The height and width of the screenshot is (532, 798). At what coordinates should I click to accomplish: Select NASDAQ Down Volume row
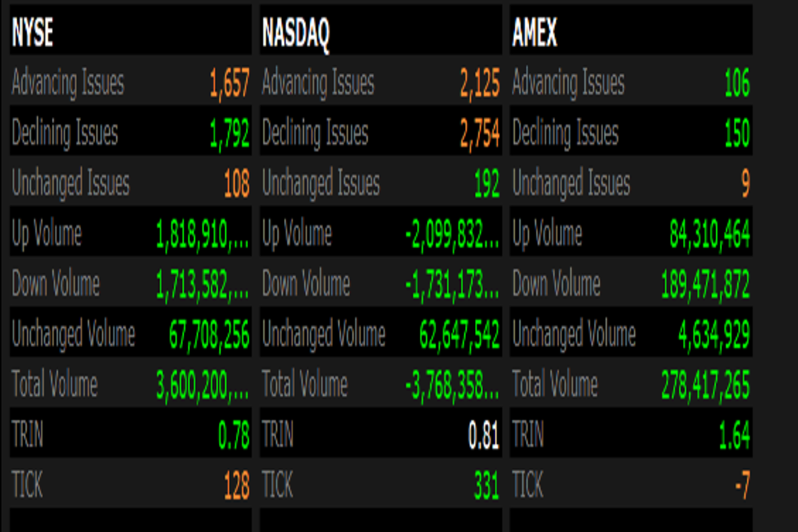(x=380, y=285)
